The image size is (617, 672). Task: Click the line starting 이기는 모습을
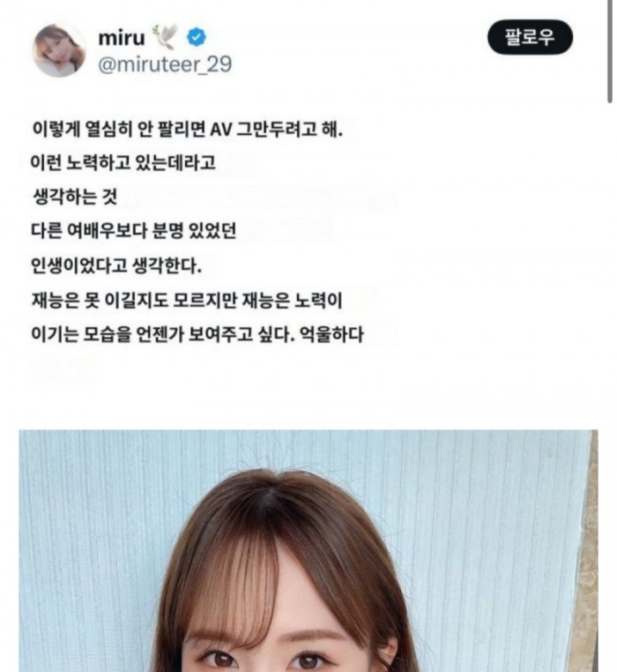197,335
